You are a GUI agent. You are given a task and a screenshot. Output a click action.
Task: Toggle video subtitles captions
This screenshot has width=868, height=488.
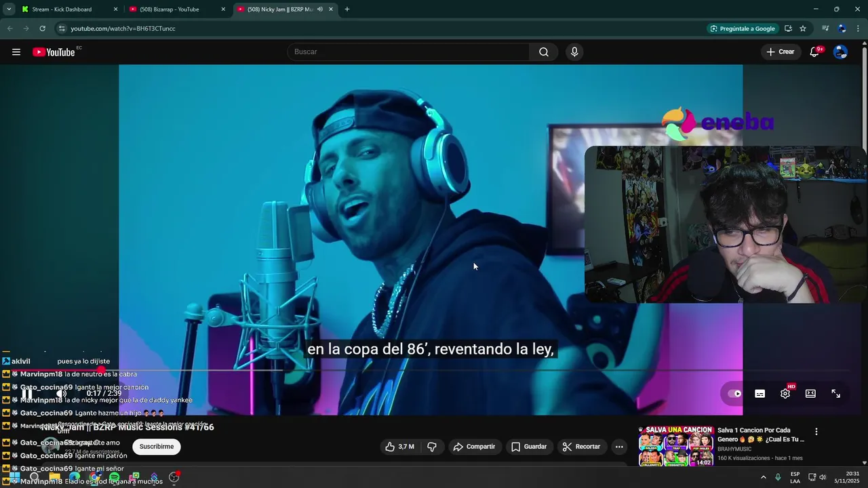(760, 394)
